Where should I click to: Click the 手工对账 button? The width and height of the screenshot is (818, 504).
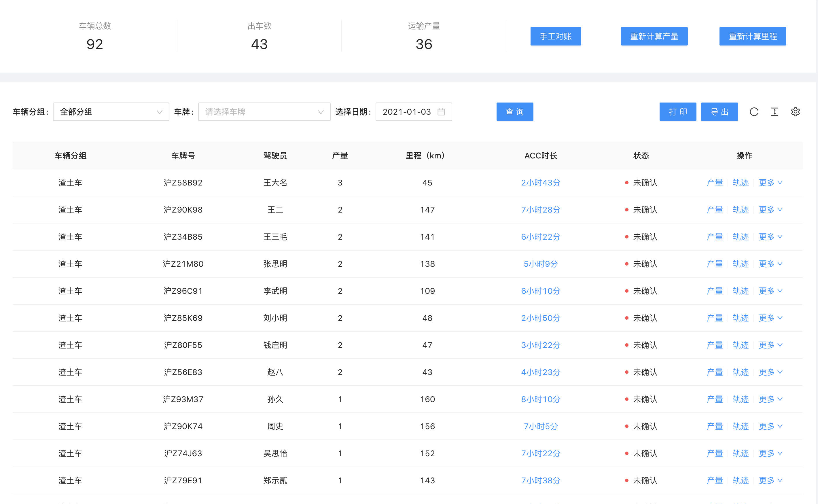pyautogui.click(x=556, y=36)
